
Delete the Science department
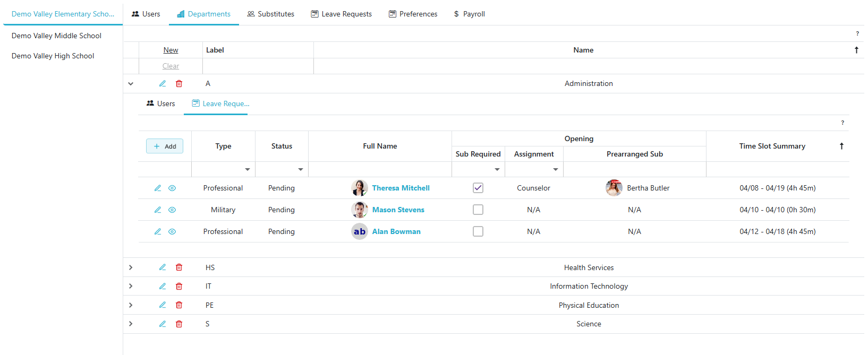pyautogui.click(x=179, y=324)
